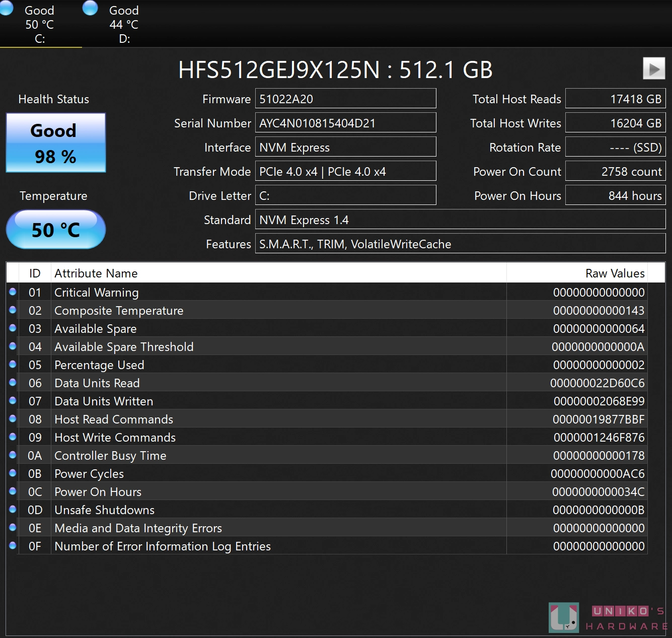The width and height of the screenshot is (672, 638).
Task: Click the 50 °C temperature button
Action: click(56, 230)
